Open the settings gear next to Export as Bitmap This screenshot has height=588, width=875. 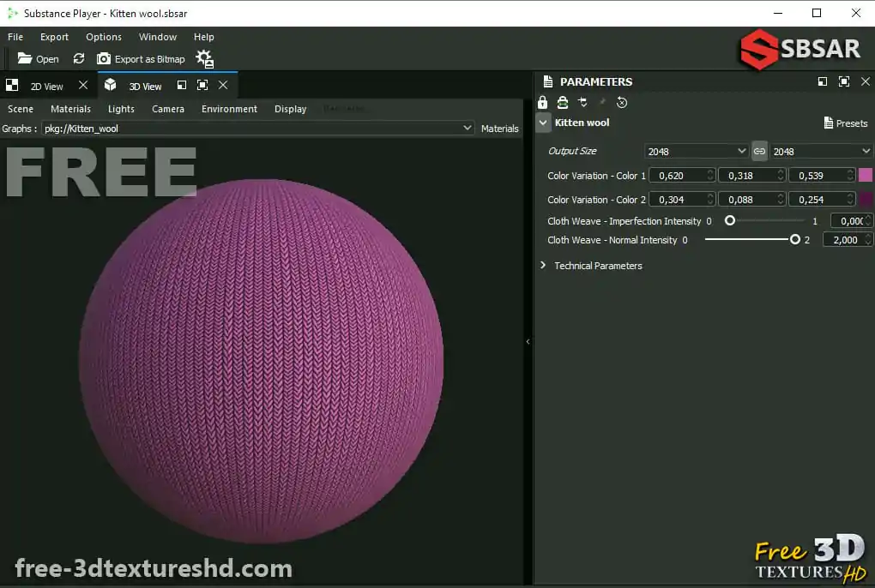pyautogui.click(x=204, y=58)
